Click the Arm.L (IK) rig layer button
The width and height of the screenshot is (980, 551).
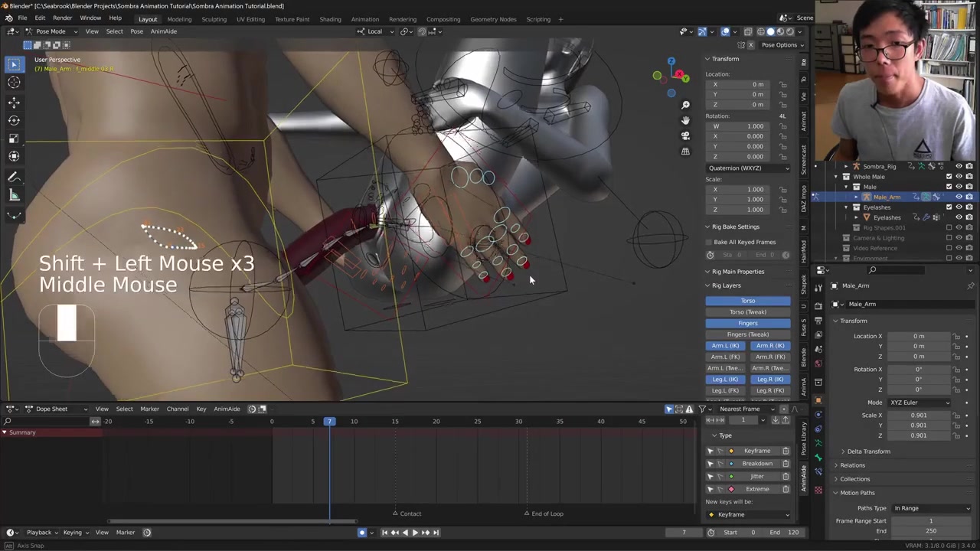pyautogui.click(x=725, y=346)
